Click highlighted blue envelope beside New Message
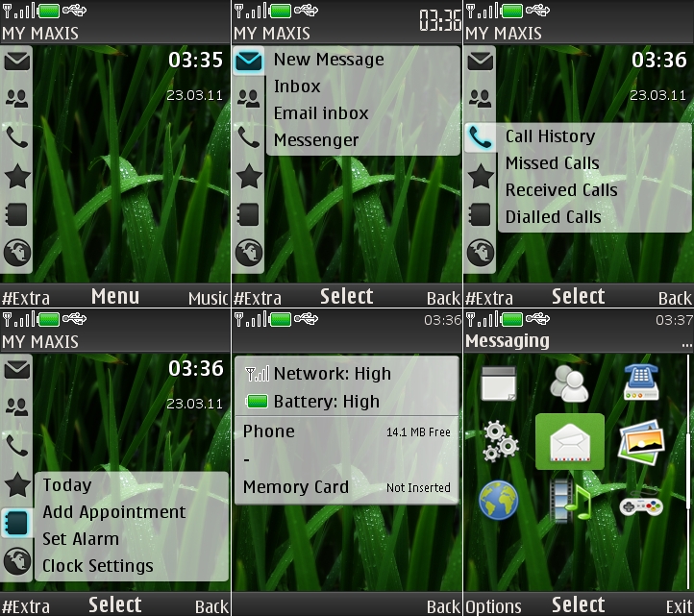 click(249, 62)
